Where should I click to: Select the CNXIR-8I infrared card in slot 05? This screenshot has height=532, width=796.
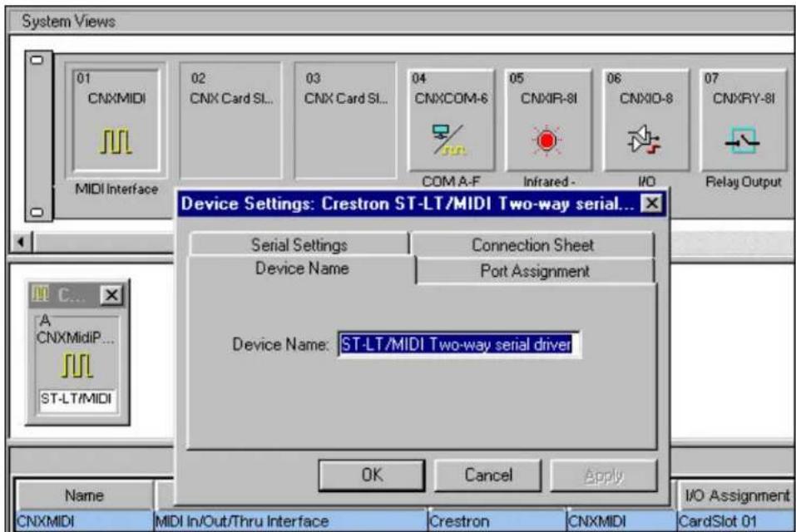pyautogui.click(x=548, y=121)
